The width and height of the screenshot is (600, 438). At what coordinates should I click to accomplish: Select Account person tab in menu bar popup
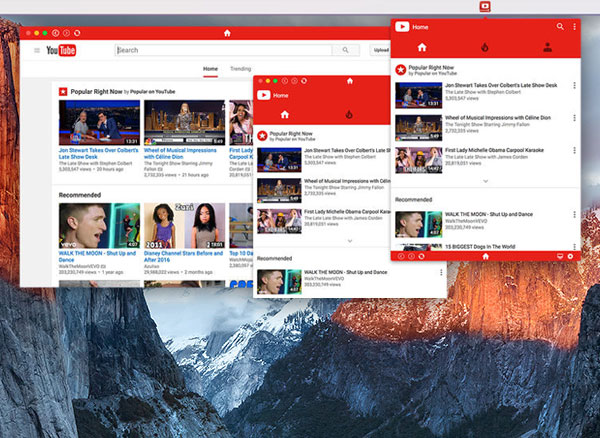coord(548,47)
